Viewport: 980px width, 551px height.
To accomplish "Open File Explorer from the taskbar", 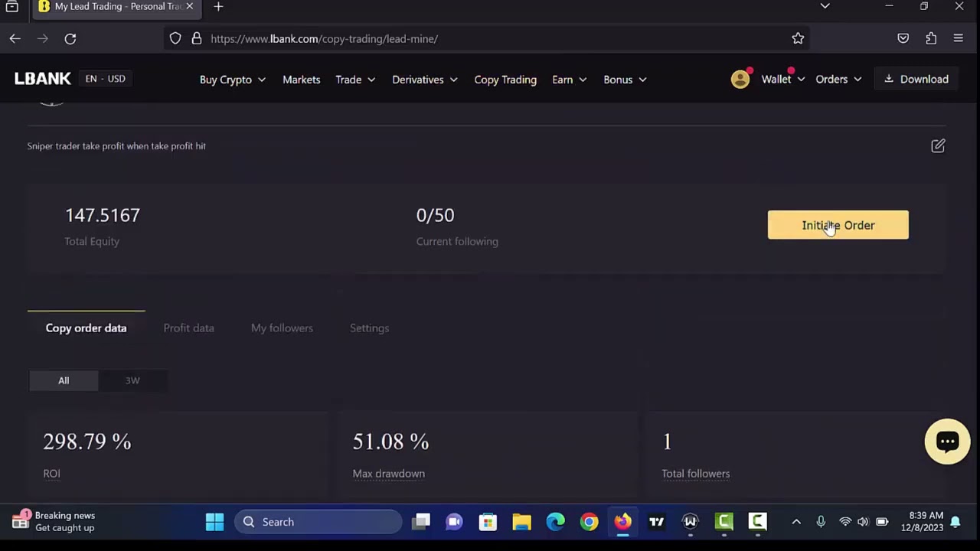I will pos(521,522).
